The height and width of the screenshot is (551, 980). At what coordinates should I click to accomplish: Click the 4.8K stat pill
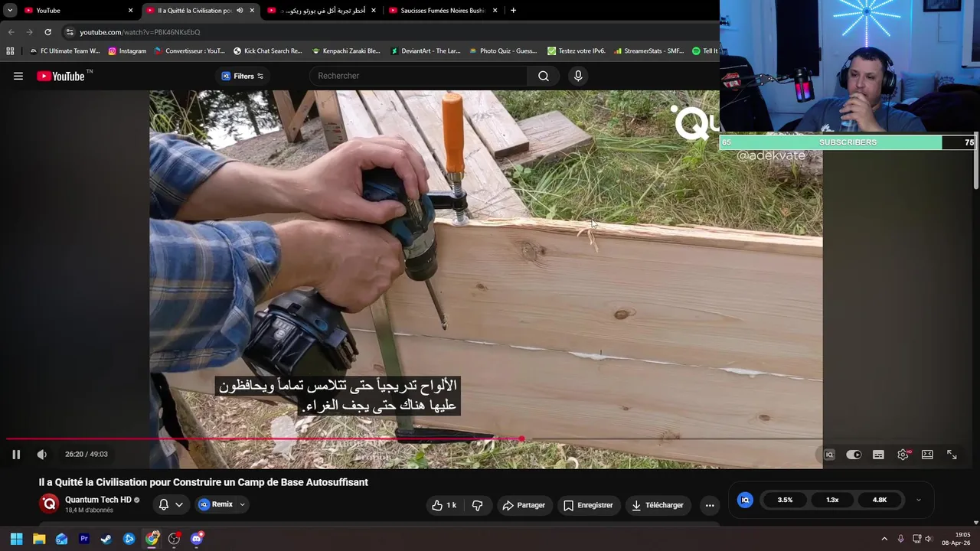click(880, 500)
